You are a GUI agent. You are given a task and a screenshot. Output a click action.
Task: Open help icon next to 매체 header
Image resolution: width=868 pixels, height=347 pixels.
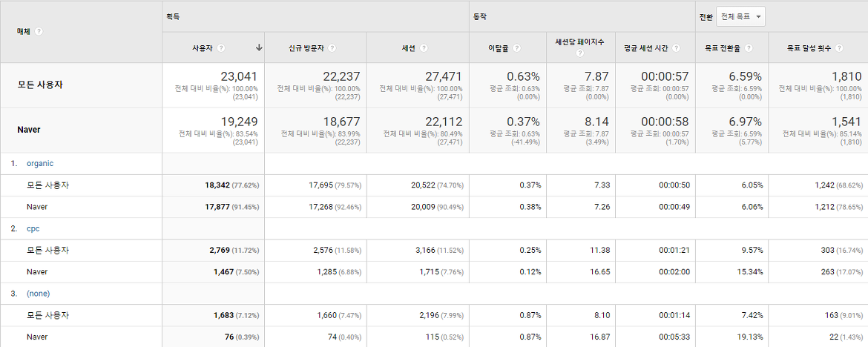click(x=39, y=32)
